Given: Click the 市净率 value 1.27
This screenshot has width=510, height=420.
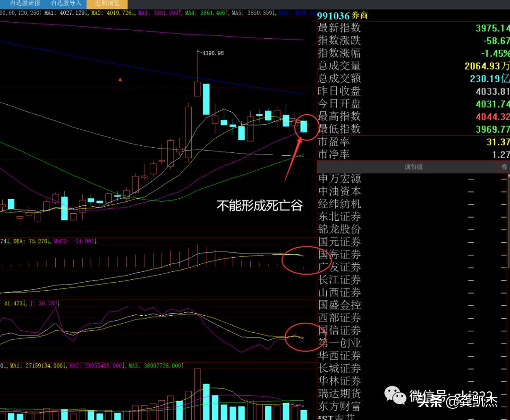Looking at the screenshot, I should pos(501,155).
